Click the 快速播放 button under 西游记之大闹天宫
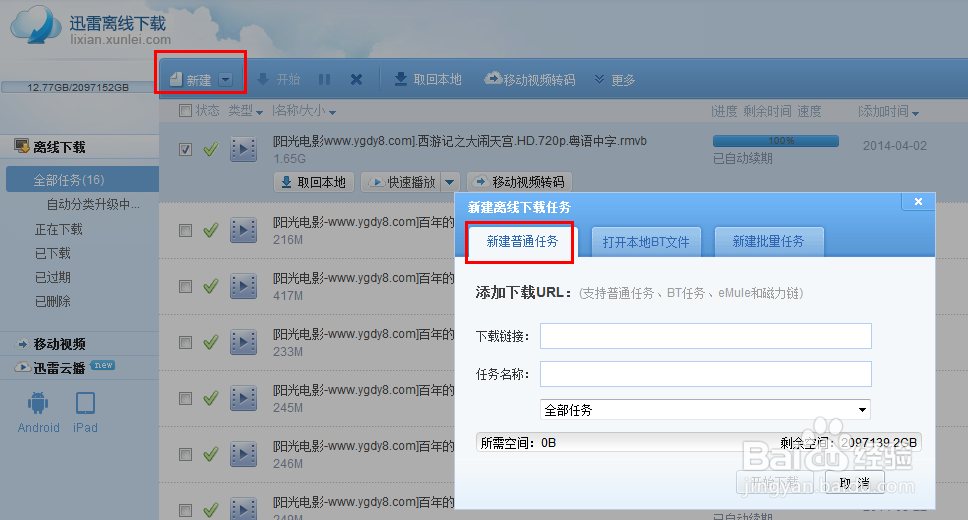Viewport: 968px width, 520px height. [x=401, y=182]
